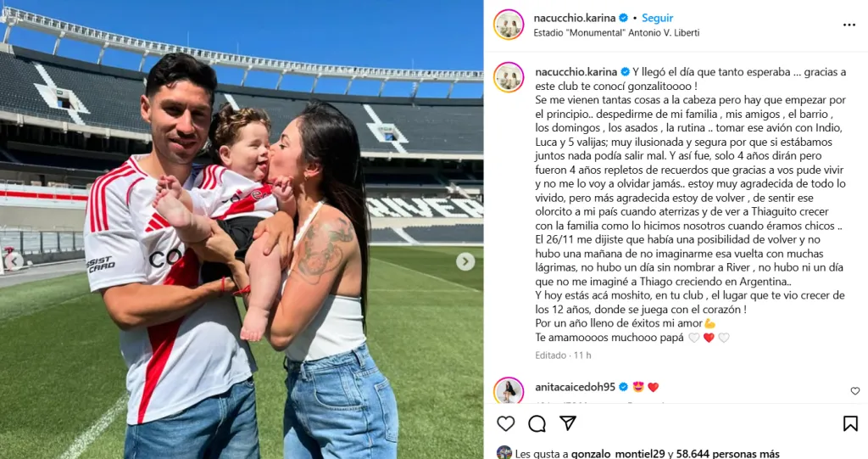The width and height of the screenshot is (868, 459).
Task: Open nacucchio.karina profile from header username
Action: pyautogui.click(x=574, y=18)
